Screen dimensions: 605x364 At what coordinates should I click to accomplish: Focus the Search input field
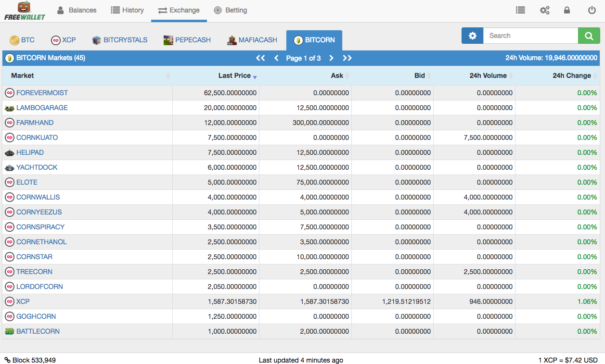coord(530,36)
